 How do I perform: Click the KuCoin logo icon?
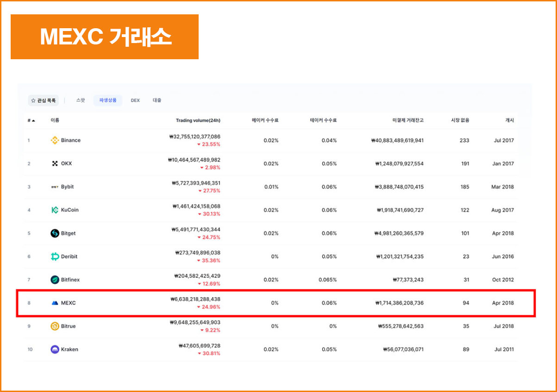(x=55, y=210)
